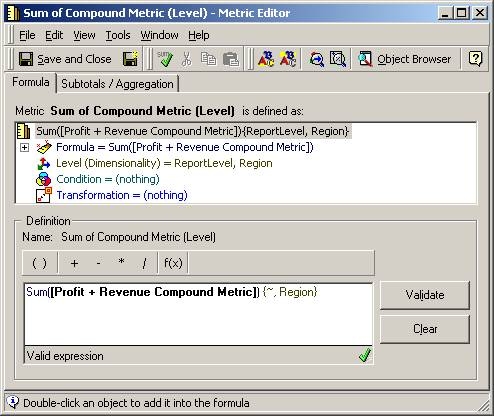This screenshot has width=494, height=416.
Task: Click the Clear button
Action: (425, 329)
